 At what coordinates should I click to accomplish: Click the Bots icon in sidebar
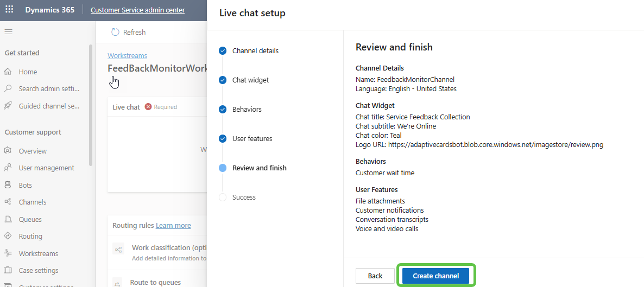click(x=8, y=185)
